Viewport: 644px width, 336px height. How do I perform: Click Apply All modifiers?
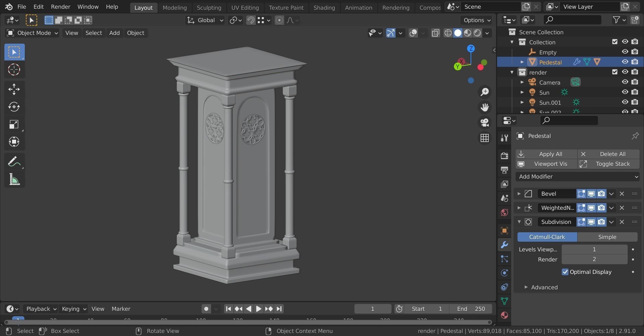(x=546, y=154)
